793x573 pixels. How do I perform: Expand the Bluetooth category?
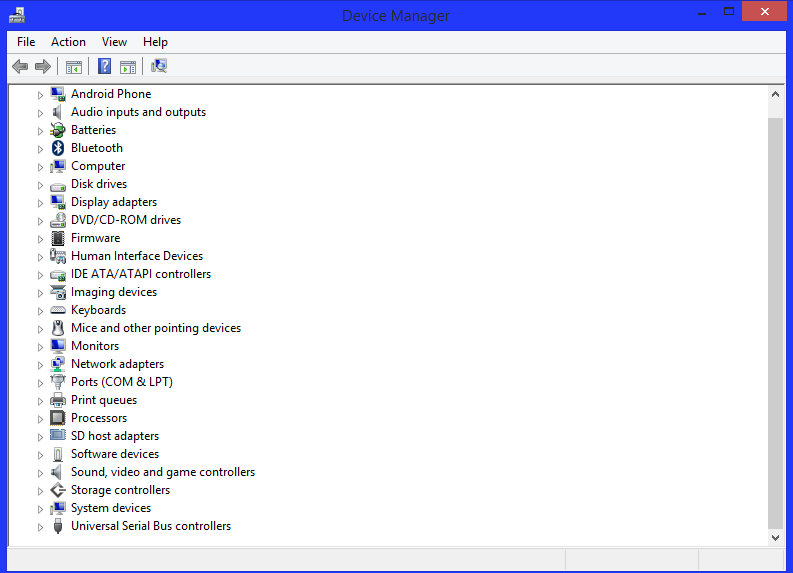[x=40, y=149]
